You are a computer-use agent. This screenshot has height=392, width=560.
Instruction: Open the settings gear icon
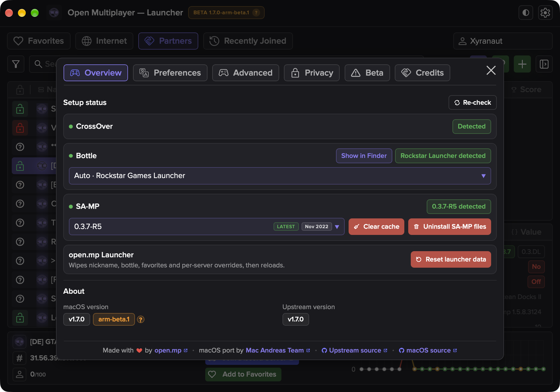(545, 13)
